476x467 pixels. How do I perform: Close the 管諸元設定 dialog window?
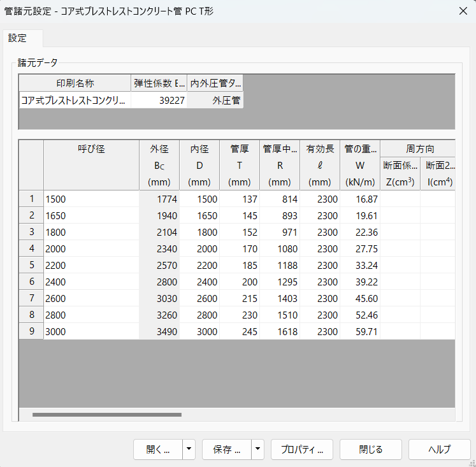click(x=462, y=11)
